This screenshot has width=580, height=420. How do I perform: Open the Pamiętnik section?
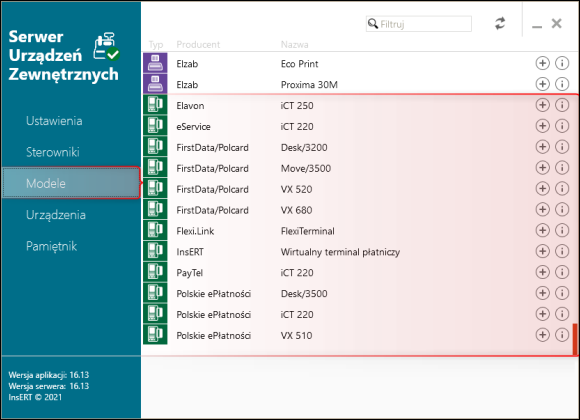pyautogui.click(x=51, y=246)
